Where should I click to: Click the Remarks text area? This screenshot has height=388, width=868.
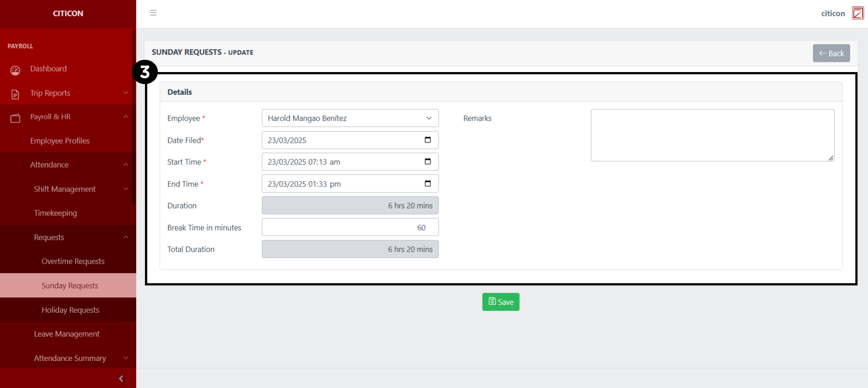pos(712,135)
